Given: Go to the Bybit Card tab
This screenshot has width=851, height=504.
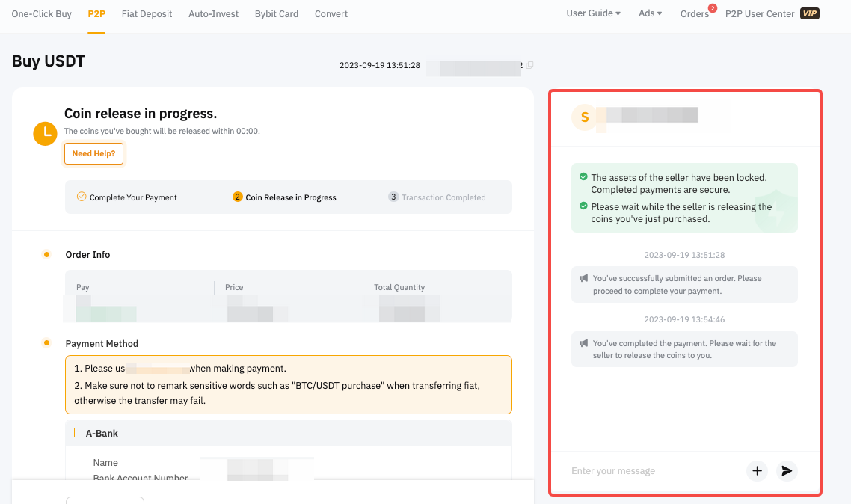Looking at the screenshot, I should click(x=277, y=14).
